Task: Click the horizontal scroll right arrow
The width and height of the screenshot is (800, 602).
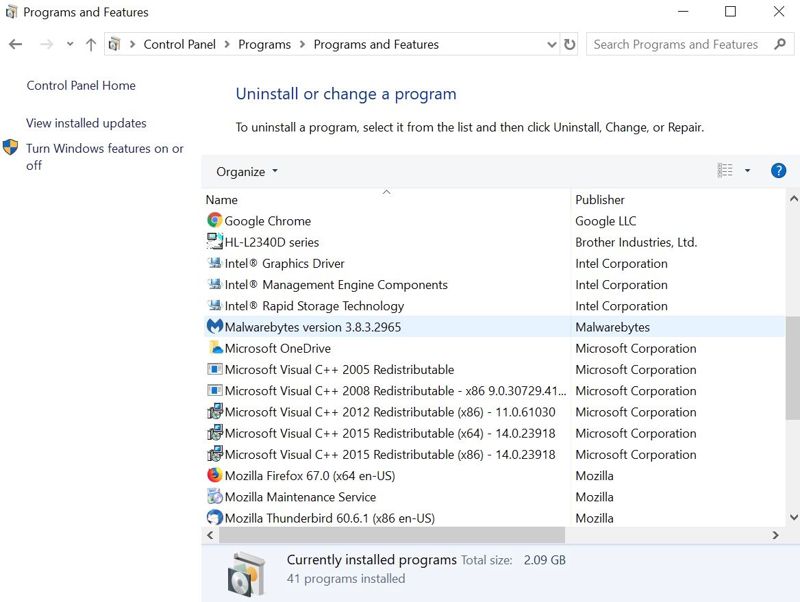Action: coord(776,535)
